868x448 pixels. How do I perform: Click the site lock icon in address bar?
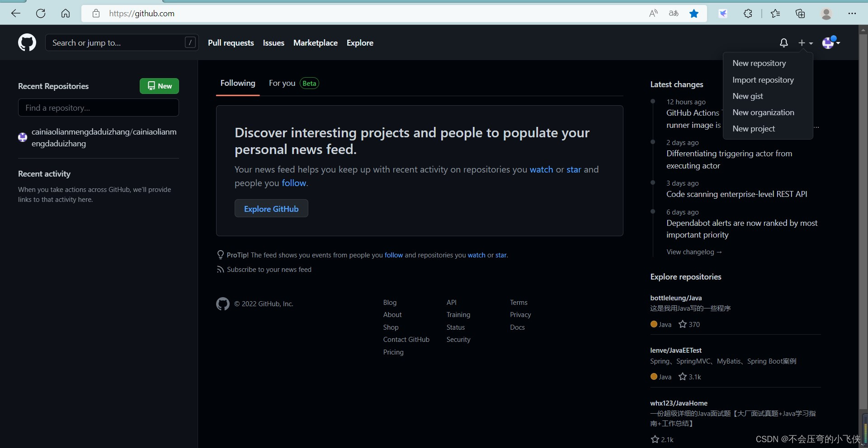(96, 13)
